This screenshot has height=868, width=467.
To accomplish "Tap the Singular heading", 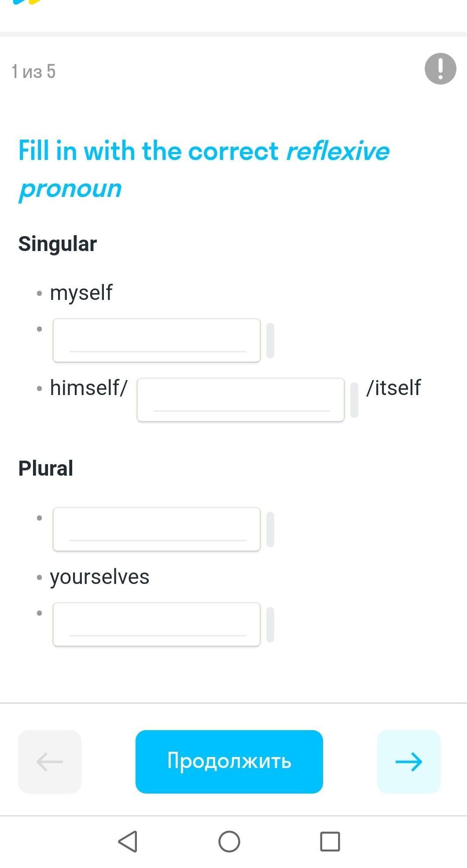I will pyautogui.click(x=58, y=244).
